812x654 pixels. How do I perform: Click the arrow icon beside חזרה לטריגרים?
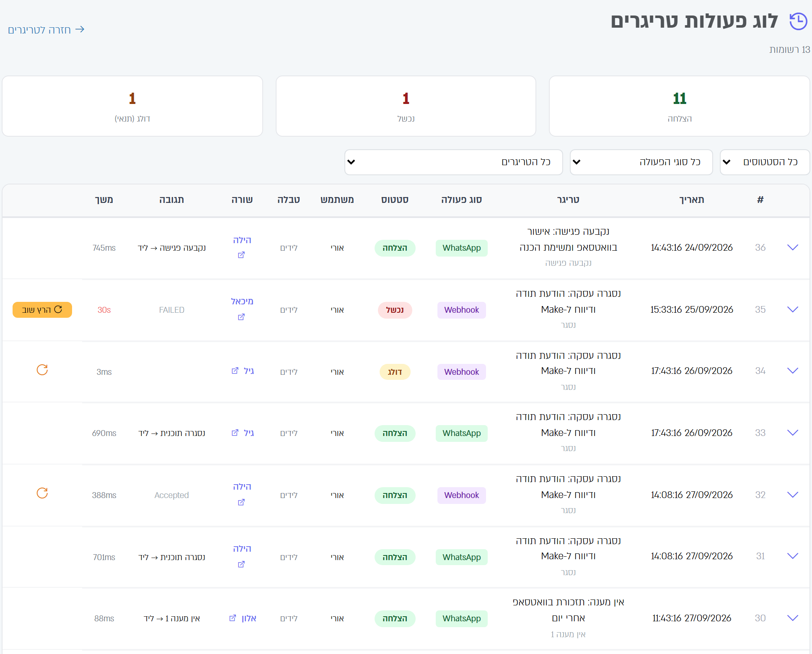pyautogui.click(x=80, y=29)
